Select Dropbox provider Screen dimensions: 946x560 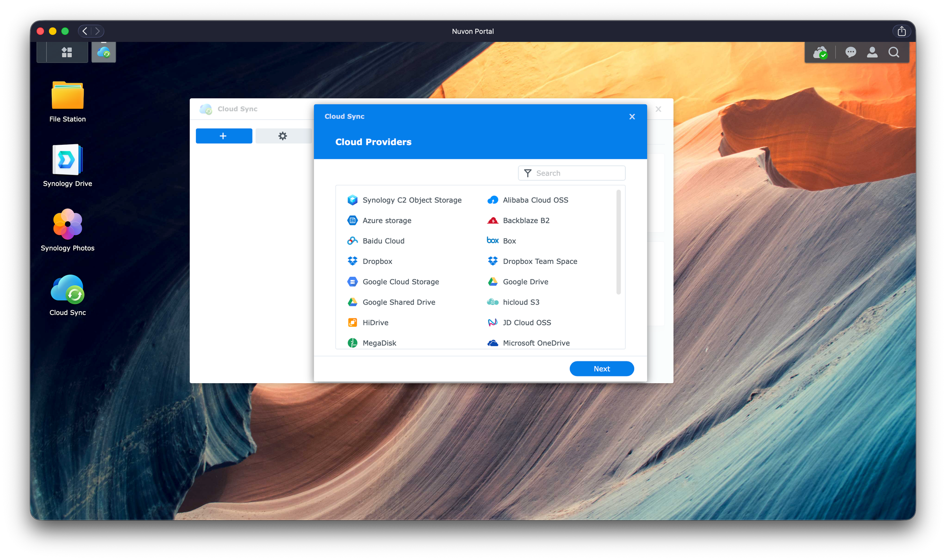point(377,261)
